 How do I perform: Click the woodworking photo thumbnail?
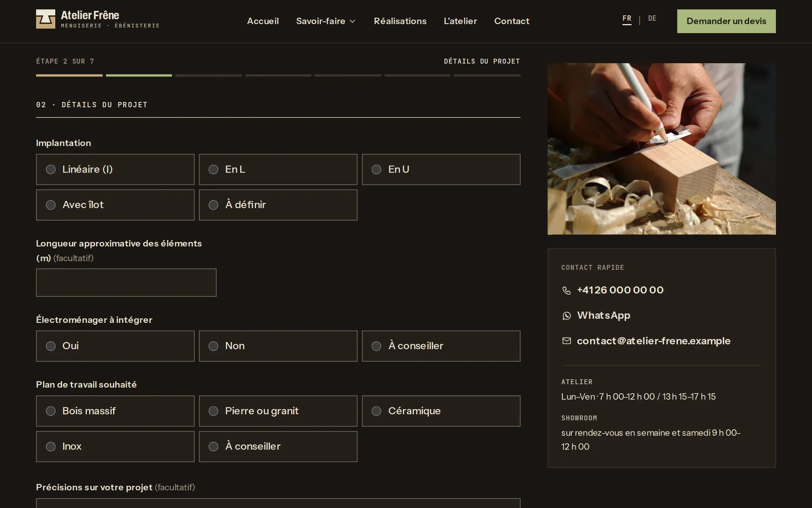tap(662, 149)
